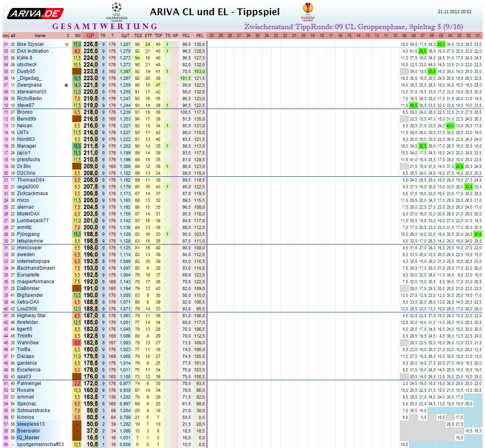The image size is (485, 448).
Task: Select player name RichyBerlin
Action: [29, 99]
